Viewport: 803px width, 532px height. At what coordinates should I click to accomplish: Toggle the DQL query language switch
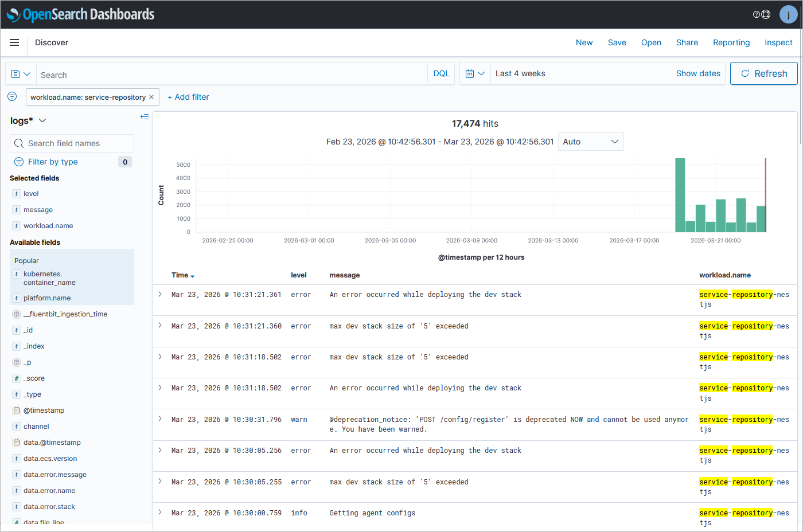[441, 74]
